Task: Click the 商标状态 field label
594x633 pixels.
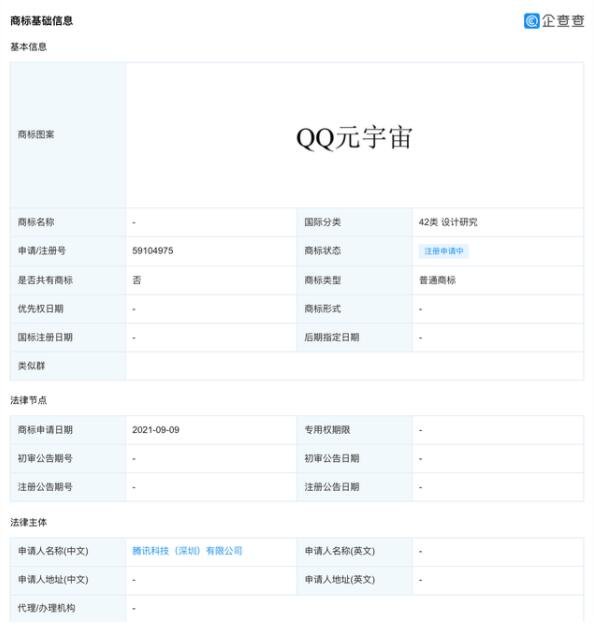Action: pyautogui.click(x=323, y=251)
